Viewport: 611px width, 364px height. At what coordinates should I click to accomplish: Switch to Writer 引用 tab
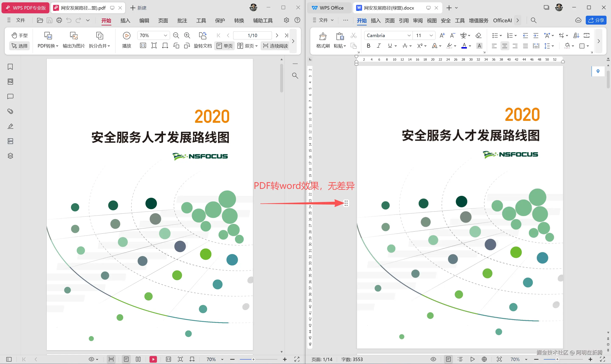[404, 21]
